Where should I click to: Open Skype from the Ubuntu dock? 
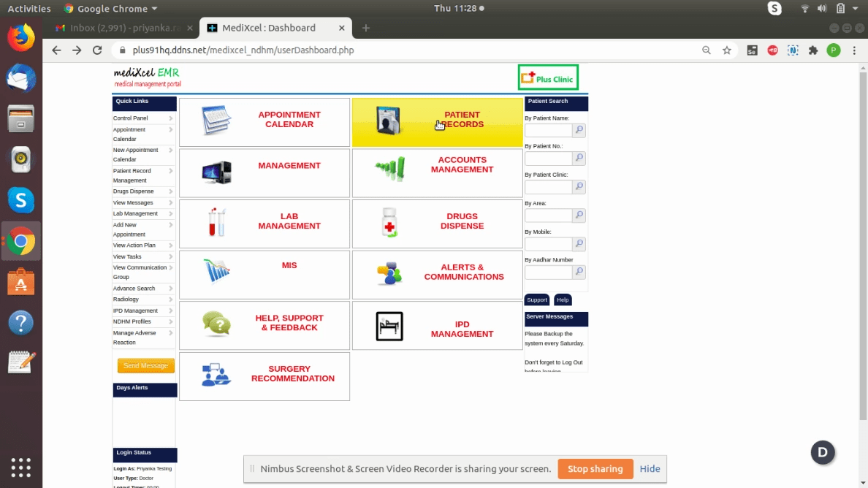click(x=21, y=199)
